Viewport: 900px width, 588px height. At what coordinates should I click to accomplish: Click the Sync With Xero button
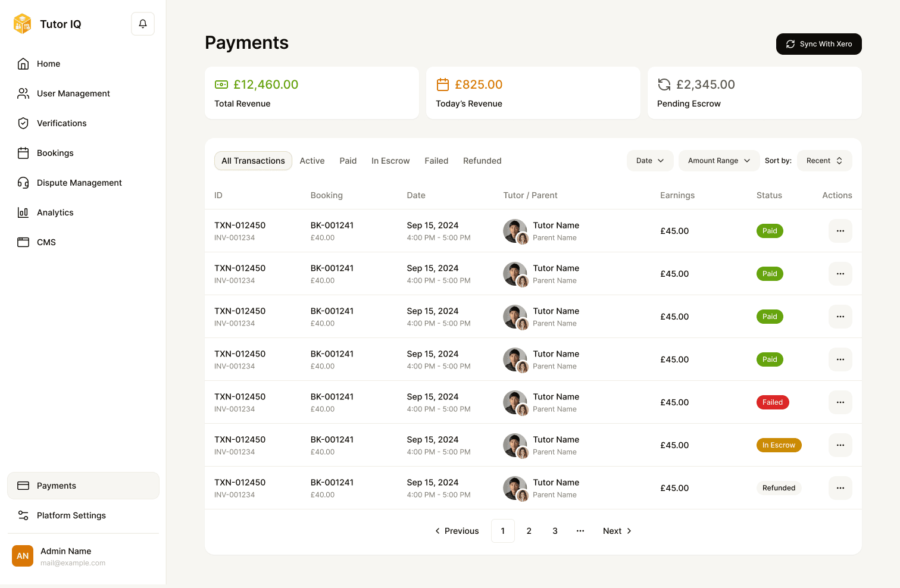pos(818,44)
